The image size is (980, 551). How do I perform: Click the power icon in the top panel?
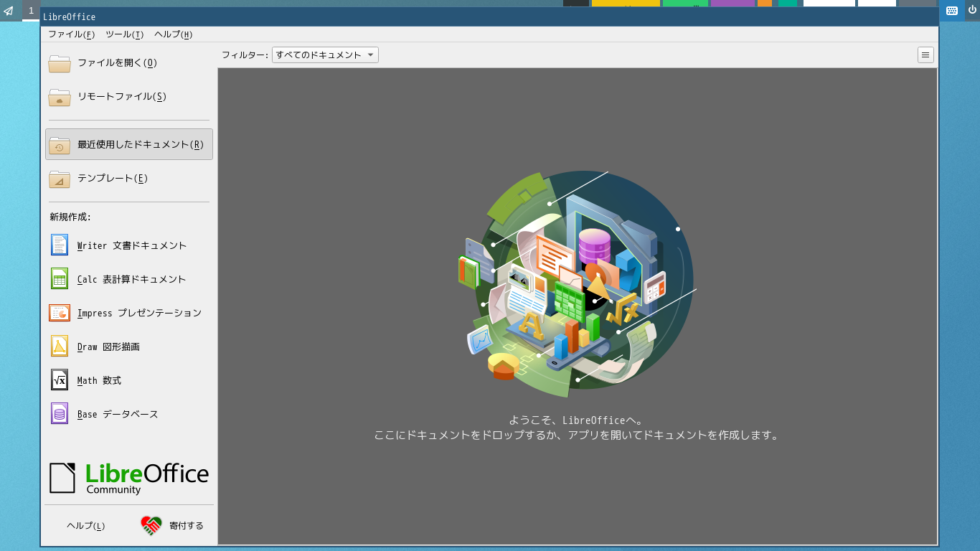(x=972, y=11)
